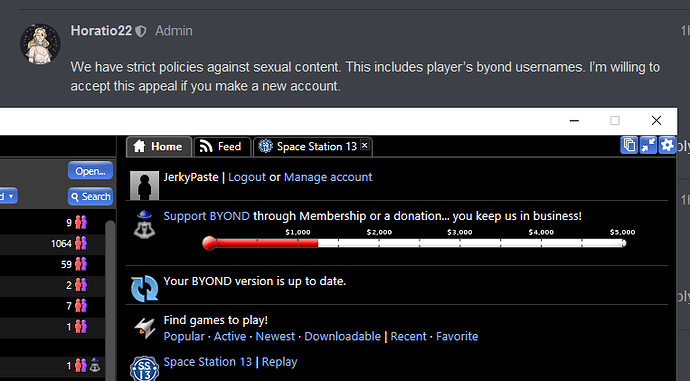This screenshot has width=690, height=381.
Task: Open the Manage account link
Action: (328, 177)
